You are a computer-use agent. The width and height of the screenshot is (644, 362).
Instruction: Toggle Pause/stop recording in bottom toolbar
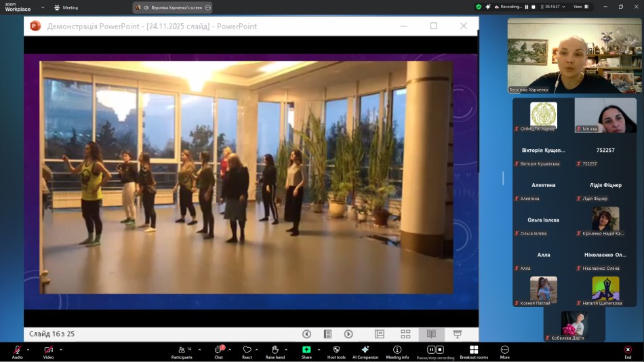tap(435, 350)
